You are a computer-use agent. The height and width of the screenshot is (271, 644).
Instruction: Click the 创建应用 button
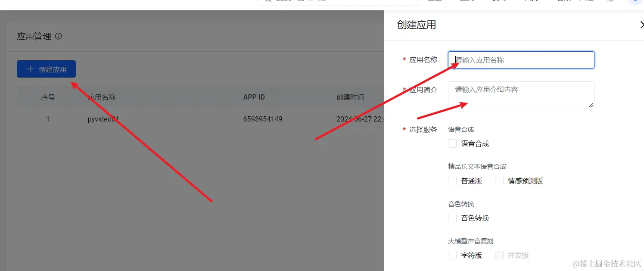[46, 69]
